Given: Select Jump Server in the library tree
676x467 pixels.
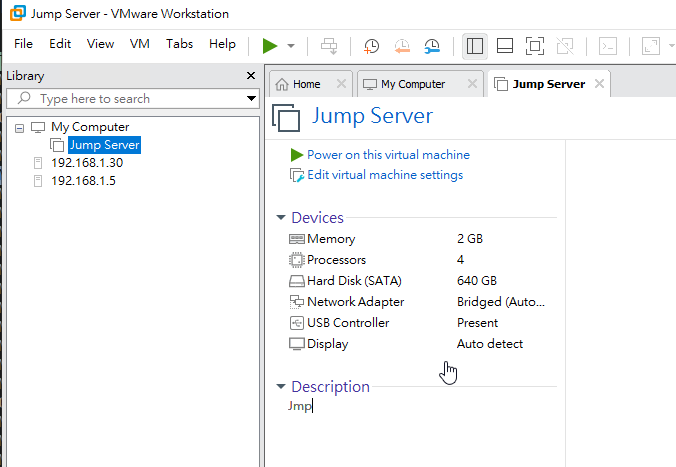Looking at the screenshot, I should coord(104,145).
